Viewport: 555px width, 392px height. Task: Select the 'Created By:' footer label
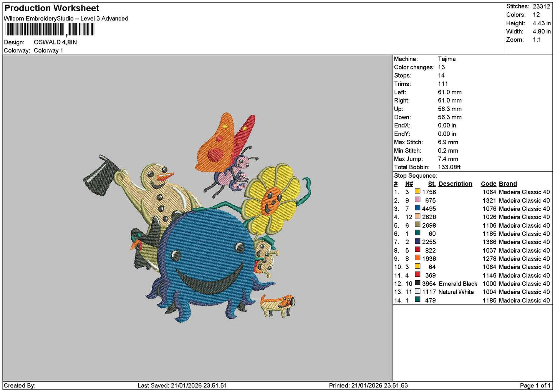click(20, 385)
